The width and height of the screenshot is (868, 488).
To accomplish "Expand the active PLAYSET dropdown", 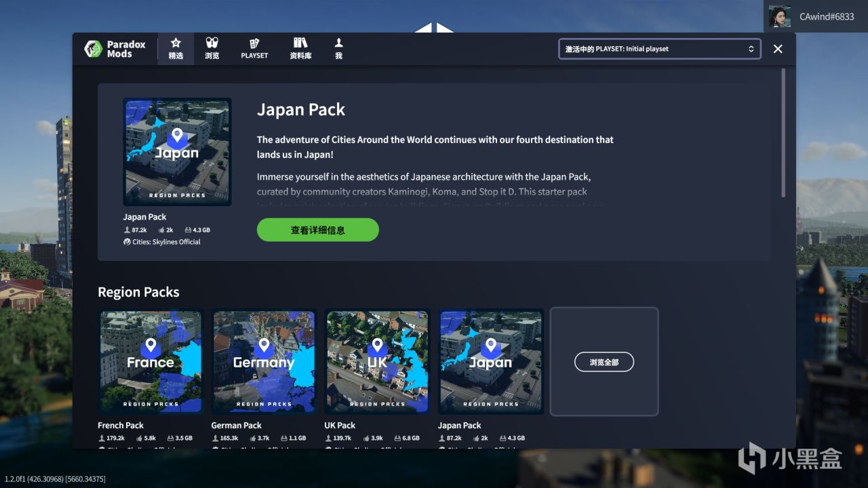I will pos(660,49).
